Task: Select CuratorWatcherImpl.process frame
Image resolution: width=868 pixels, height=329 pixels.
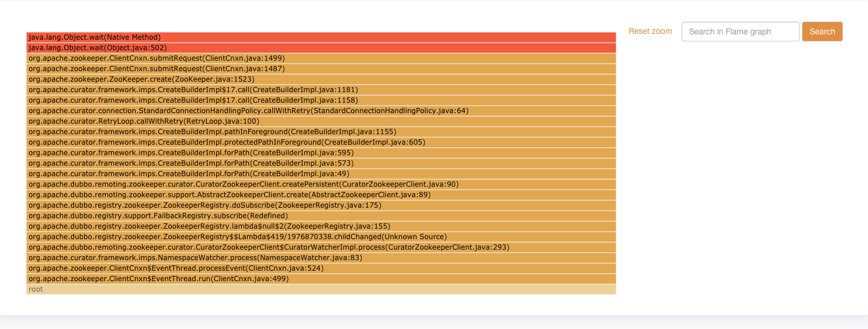Action: point(321,247)
